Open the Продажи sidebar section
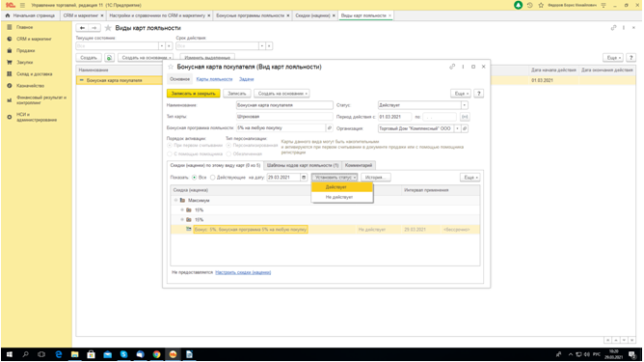This screenshot has height=362, width=644. click(25, 50)
